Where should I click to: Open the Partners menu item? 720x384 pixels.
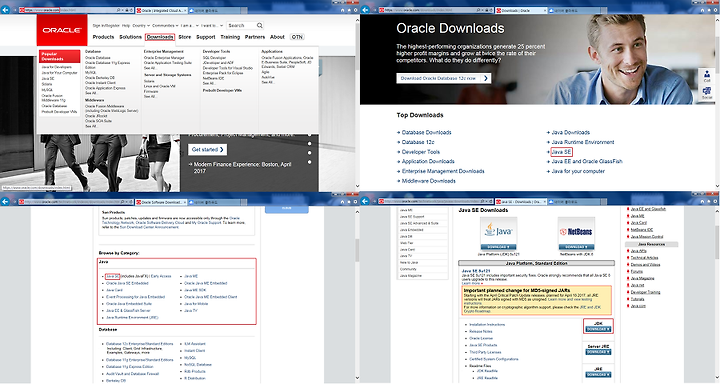[255, 37]
